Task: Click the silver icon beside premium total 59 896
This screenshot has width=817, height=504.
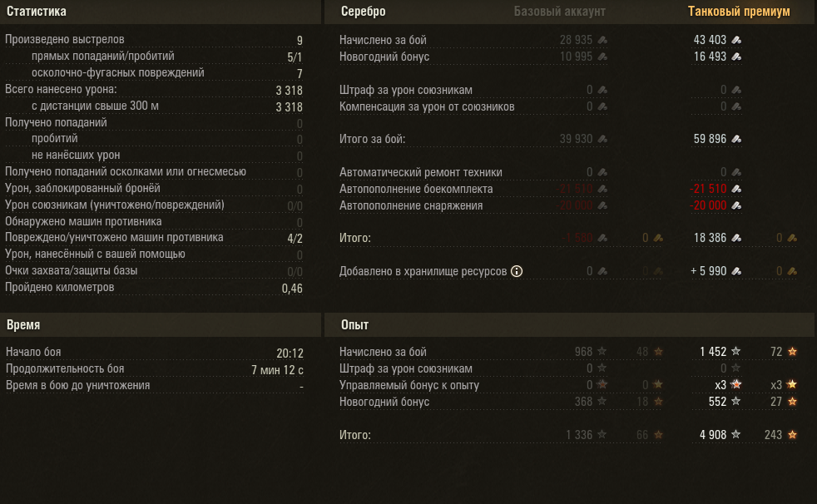Action: [736, 139]
